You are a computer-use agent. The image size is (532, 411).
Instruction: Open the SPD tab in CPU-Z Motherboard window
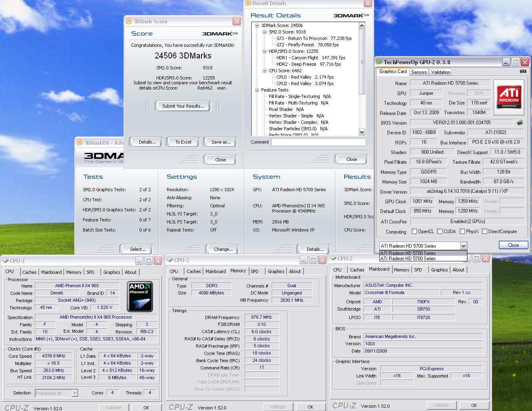pos(418,270)
